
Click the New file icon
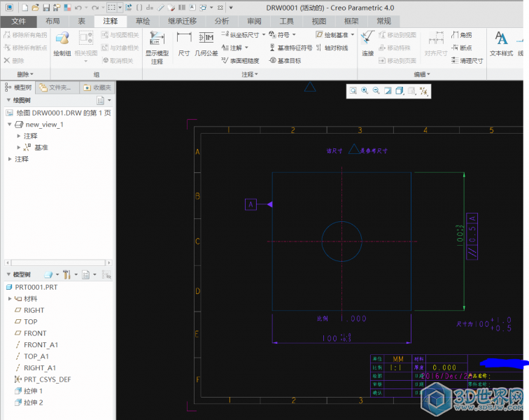tap(25, 8)
